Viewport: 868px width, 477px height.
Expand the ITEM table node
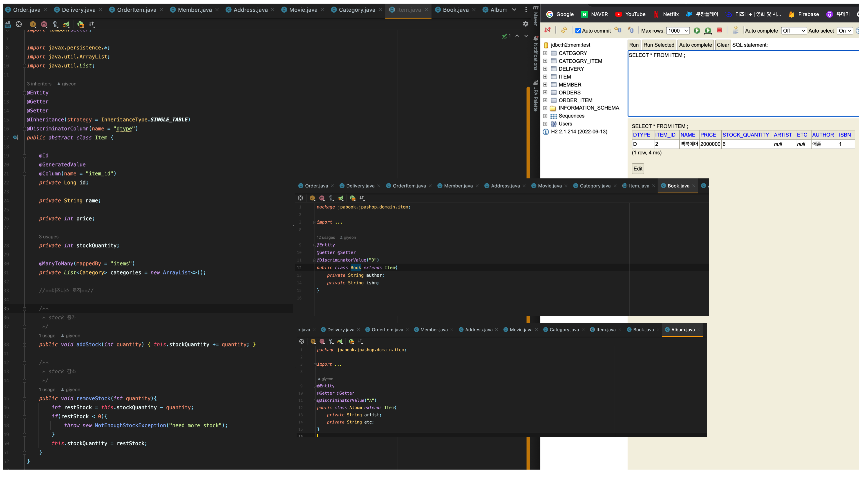coord(545,76)
